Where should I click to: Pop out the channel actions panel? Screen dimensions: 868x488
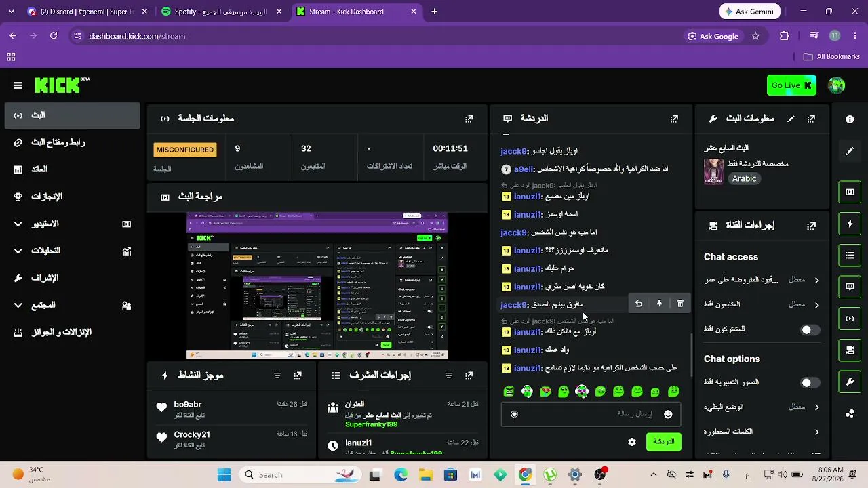tap(811, 226)
